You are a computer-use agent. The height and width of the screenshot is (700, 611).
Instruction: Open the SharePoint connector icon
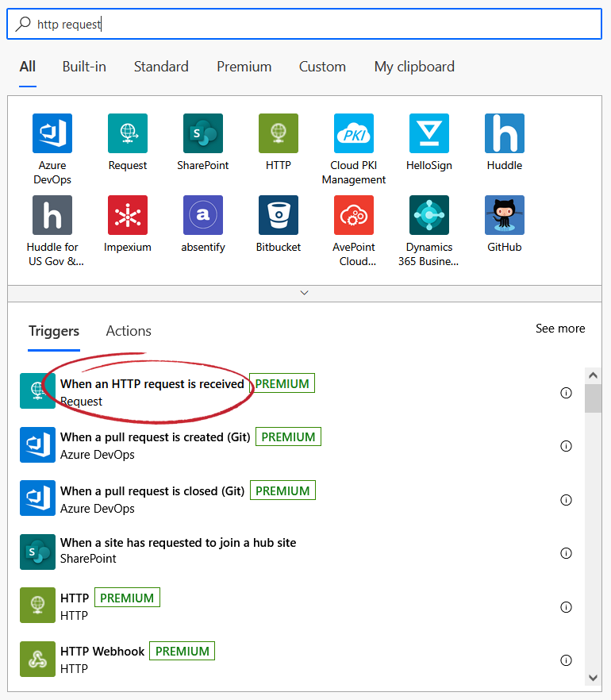click(203, 133)
